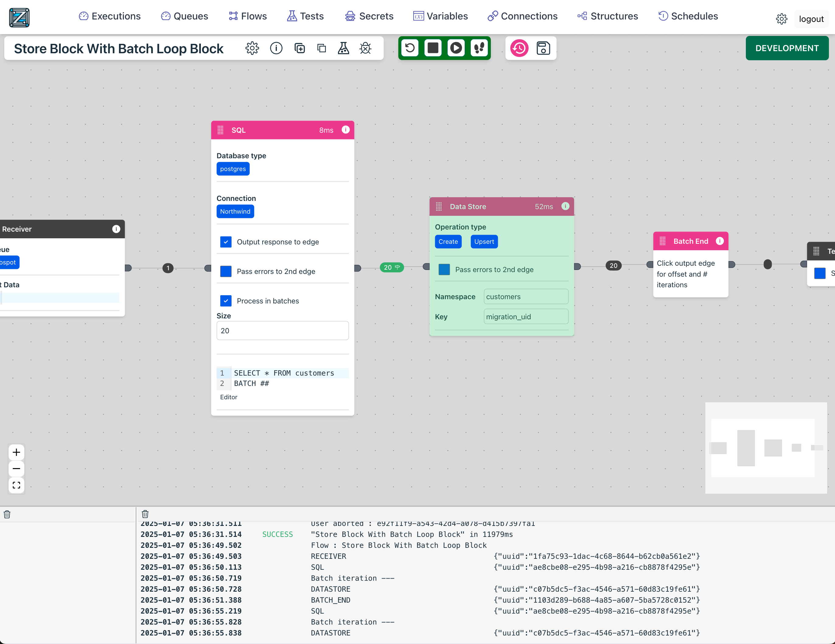Click the DEVELOPMENT environment button
The width and height of the screenshot is (835, 644).
click(x=787, y=48)
